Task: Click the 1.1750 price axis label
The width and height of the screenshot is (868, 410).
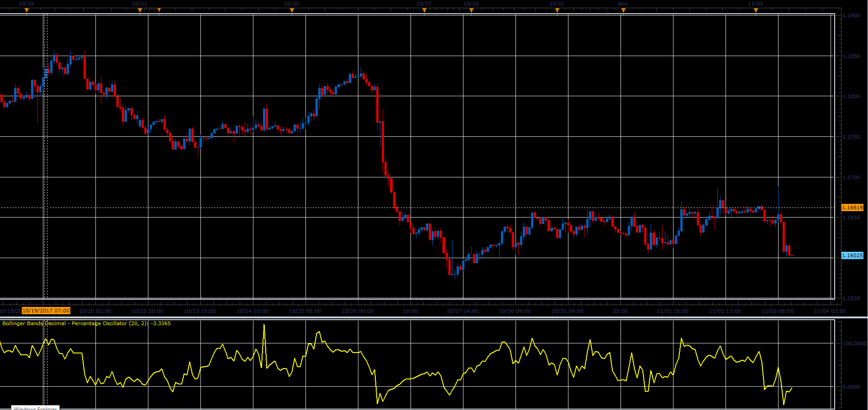Action: point(851,137)
